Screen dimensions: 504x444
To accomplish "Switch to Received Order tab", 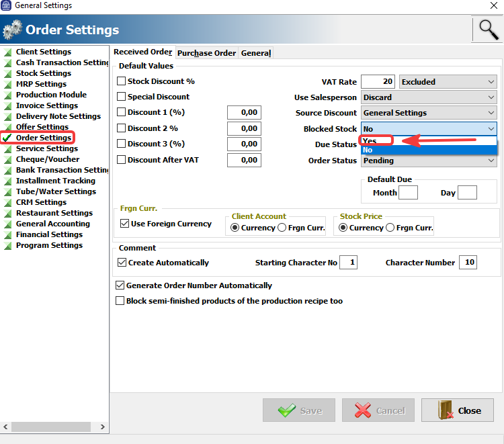I will [143, 52].
